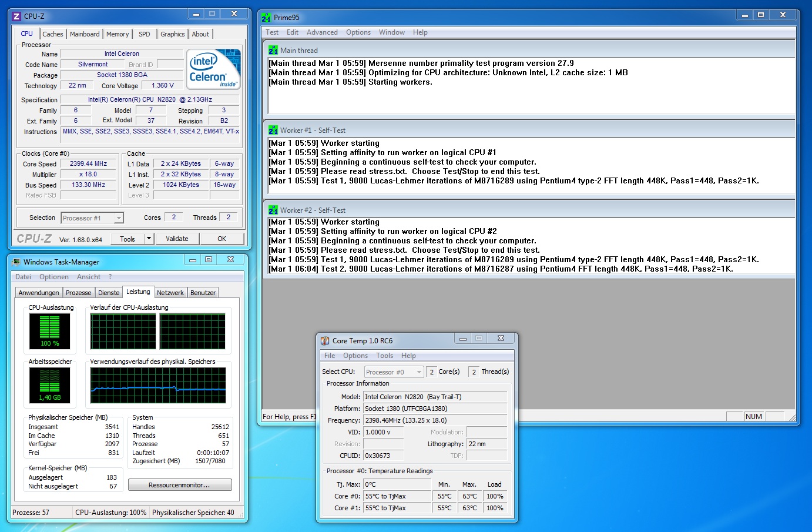Switch to the Mainboard tab in CPU-Z
This screenshot has width=812, height=532.
pos(85,34)
